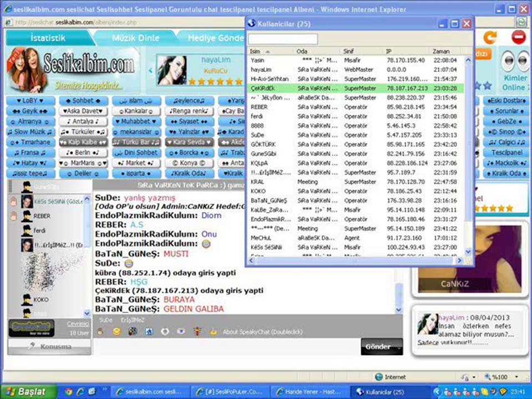Screen dimensions: 532x399
Task: Click the brown bag icon in chat toolbar
Action: (x=100, y=331)
